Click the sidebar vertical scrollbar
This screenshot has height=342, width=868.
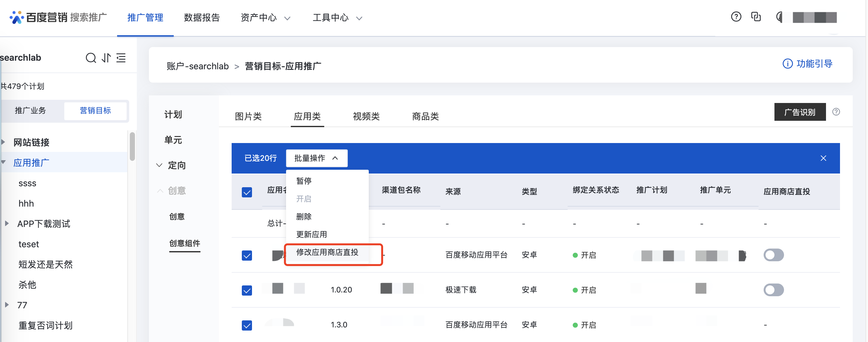click(132, 147)
